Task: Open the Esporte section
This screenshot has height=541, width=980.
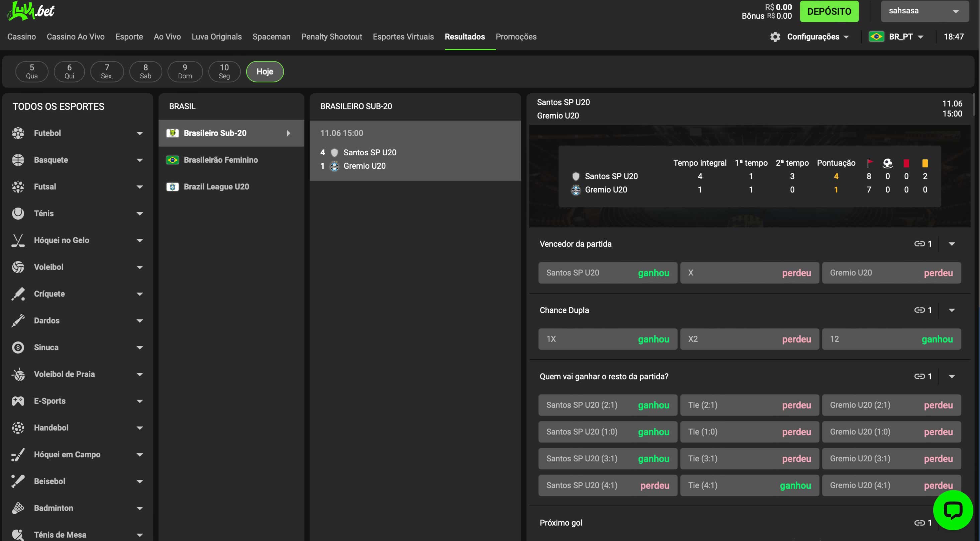Action: click(129, 36)
